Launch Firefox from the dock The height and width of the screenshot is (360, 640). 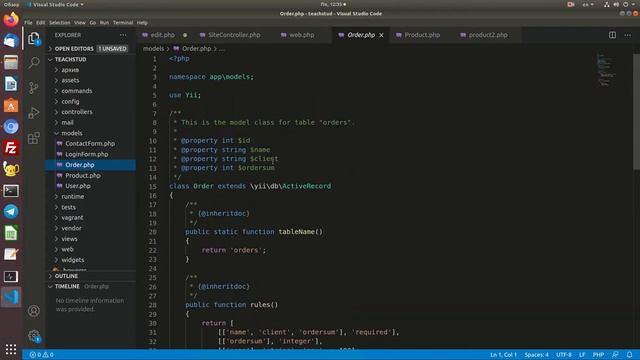[x=11, y=19]
